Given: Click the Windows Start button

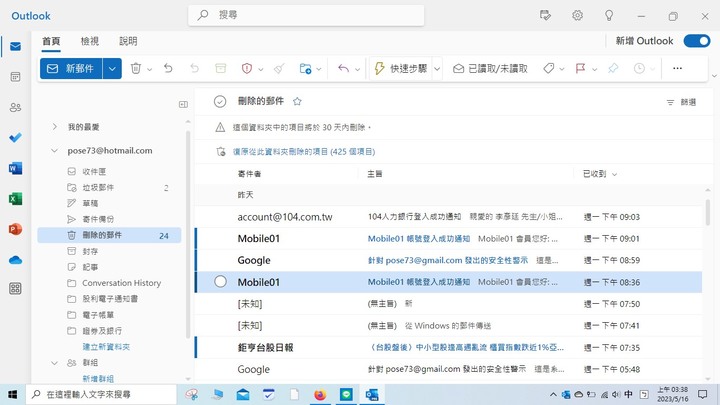Looking at the screenshot, I should tap(12, 394).
